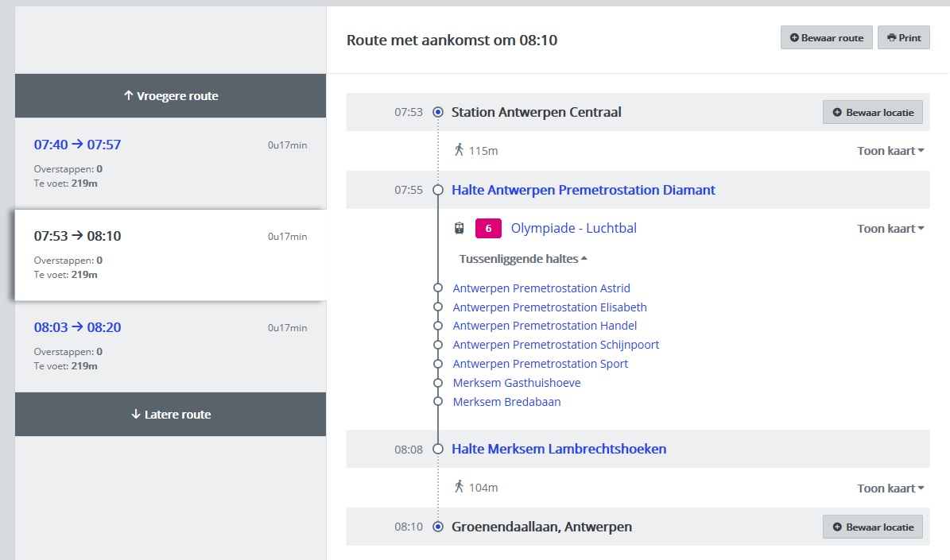Open the Olympiade - Luchtbal line link
950x560 pixels.
(573, 229)
